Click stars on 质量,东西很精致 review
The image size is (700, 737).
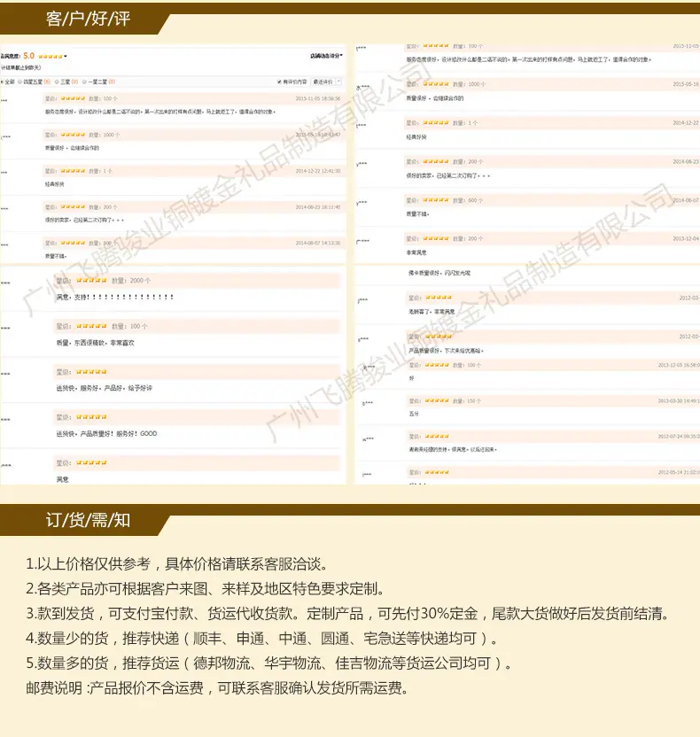[x=91, y=326]
